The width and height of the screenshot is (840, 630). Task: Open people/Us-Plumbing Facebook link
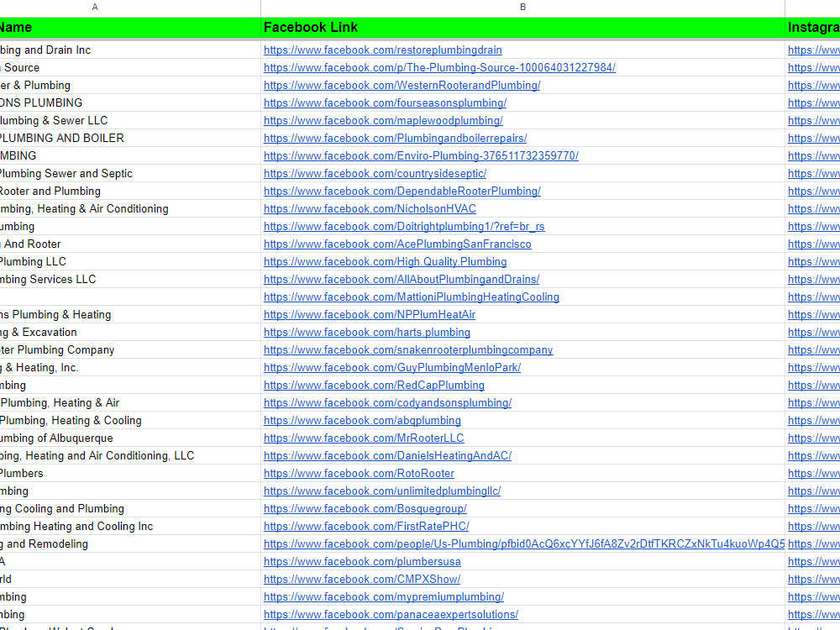pyautogui.click(x=524, y=545)
